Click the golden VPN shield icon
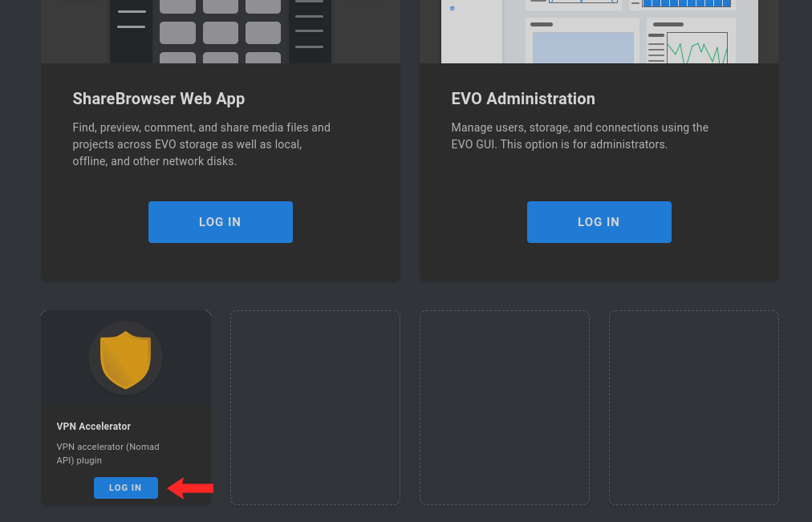 [125, 358]
